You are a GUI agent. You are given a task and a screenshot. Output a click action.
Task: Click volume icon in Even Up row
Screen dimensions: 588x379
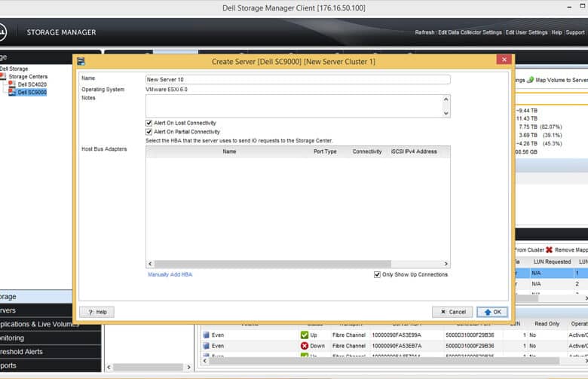point(206,335)
